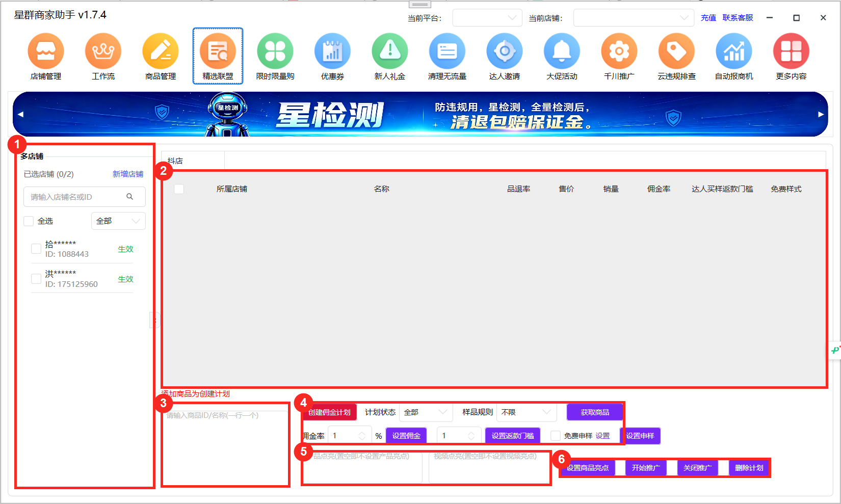Check the store ID 175125960 checkbox
The image size is (841, 504).
36,279
